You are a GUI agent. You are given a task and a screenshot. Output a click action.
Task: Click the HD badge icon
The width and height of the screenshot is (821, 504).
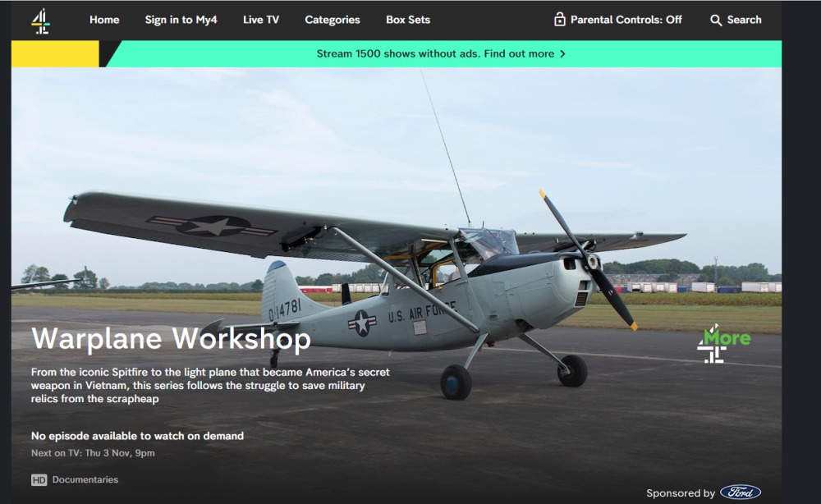click(x=39, y=480)
